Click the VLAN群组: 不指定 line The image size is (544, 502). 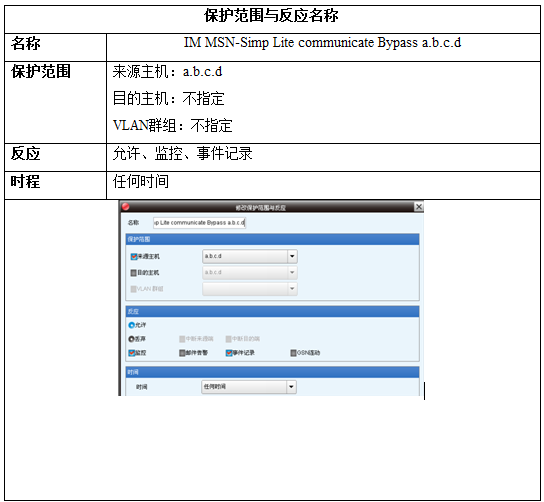pyautogui.click(x=172, y=125)
